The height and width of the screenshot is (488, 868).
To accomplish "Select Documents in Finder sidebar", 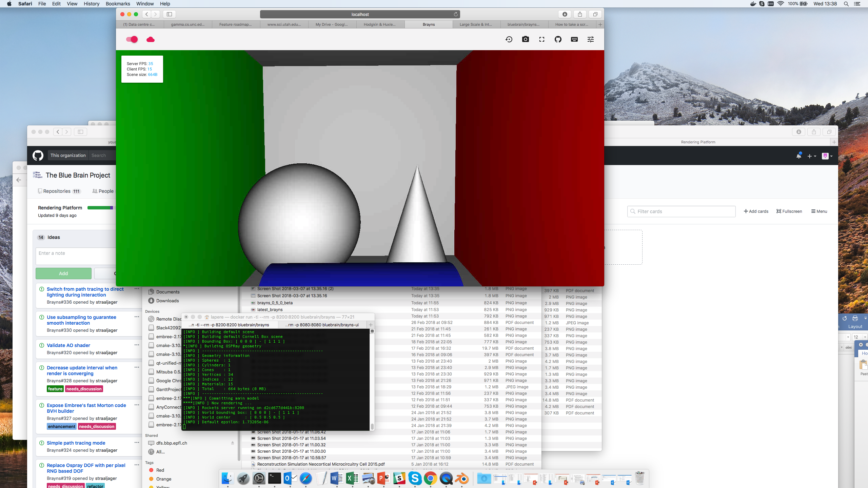I will coord(168,292).
